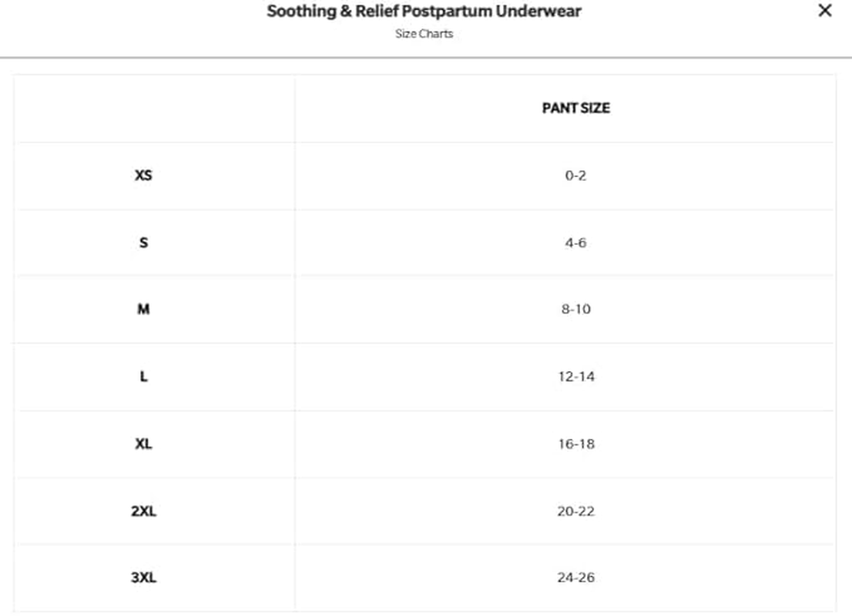
Task: Click the 16-18 pant size cell
Action: coord(575,444)
